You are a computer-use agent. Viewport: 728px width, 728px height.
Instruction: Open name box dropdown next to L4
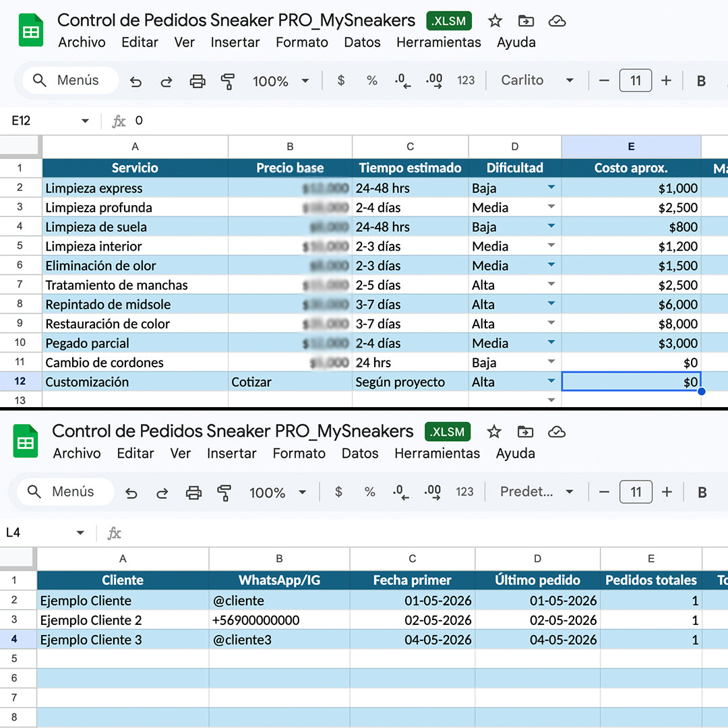80,533
